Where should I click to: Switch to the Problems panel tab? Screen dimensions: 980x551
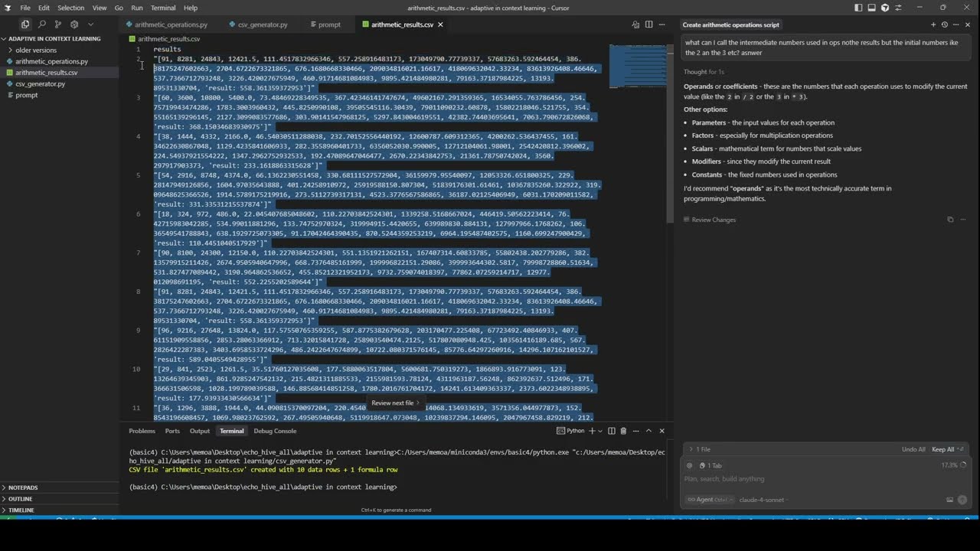click(142, 431)
